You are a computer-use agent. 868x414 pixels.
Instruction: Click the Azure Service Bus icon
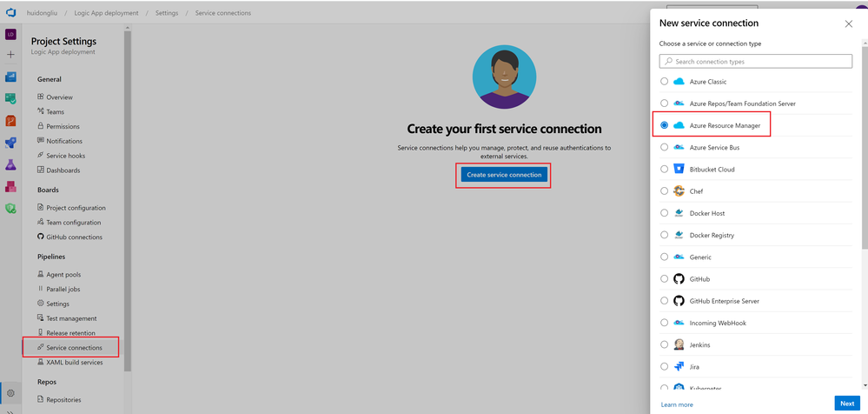679,147
